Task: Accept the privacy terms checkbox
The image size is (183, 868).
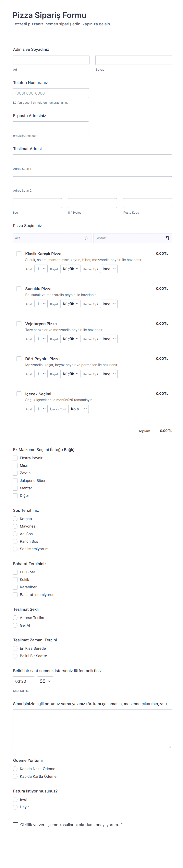Action: click(x=16, y=825)
